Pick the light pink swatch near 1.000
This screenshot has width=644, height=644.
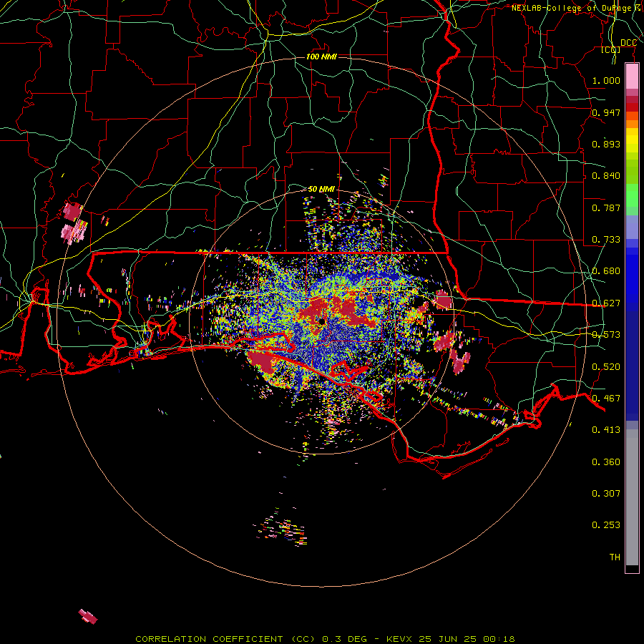click(x=632, y=76)
